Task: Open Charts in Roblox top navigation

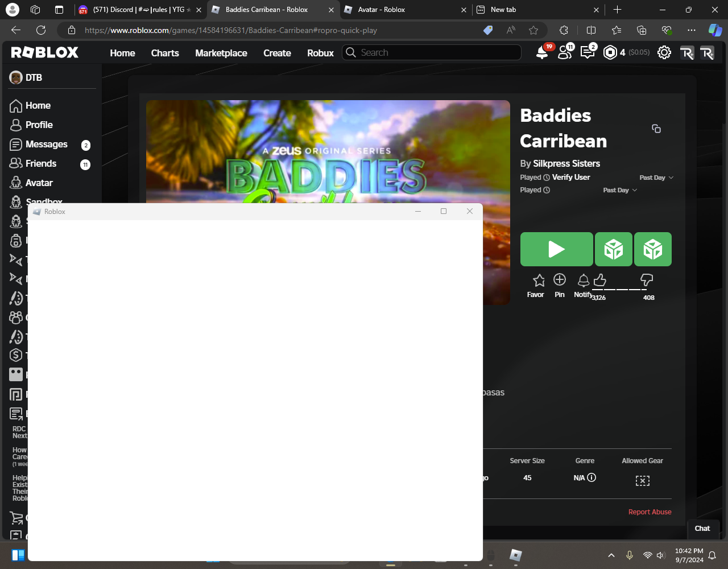Action: pyautogui.click(x=165, y=53)
